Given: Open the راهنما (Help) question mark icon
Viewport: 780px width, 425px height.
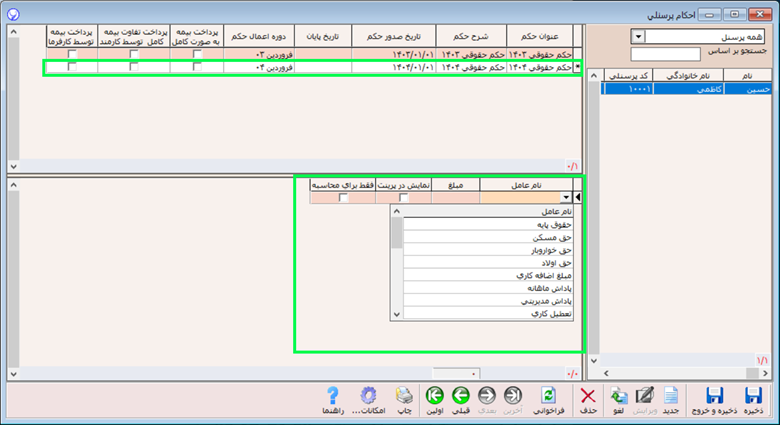Looking at the screenshot, I should coord(333,398).
